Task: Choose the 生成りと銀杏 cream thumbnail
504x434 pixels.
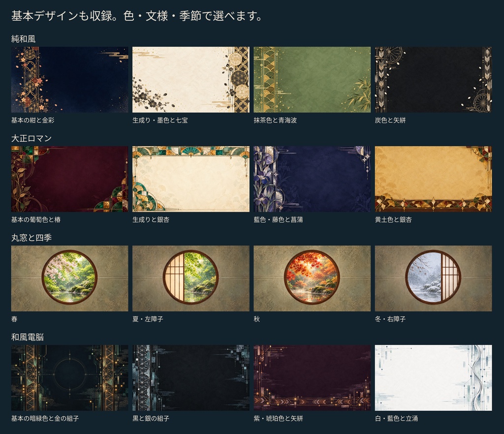Action: point(191,179)
